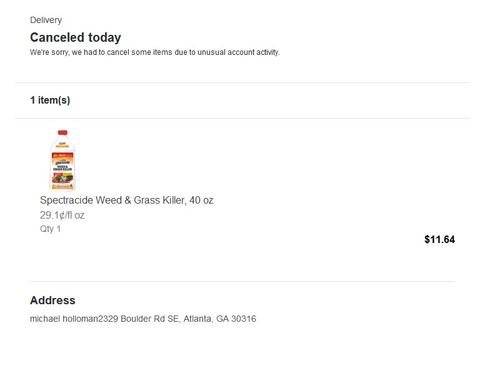Image resolution: width=500 pixels, height=366 pixels.
Task: Click the orange label on the bottle thumbnail
Action: coord(62,170)
